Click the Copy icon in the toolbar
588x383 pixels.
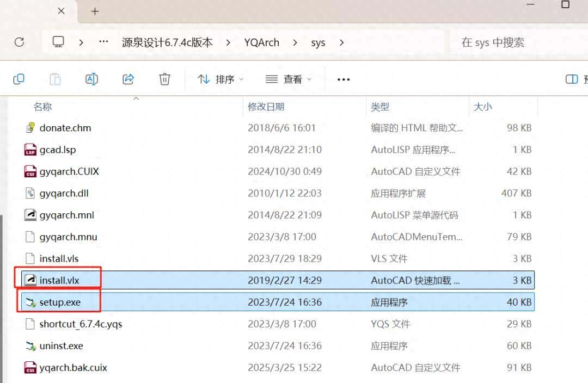click(x=19, y=79)
